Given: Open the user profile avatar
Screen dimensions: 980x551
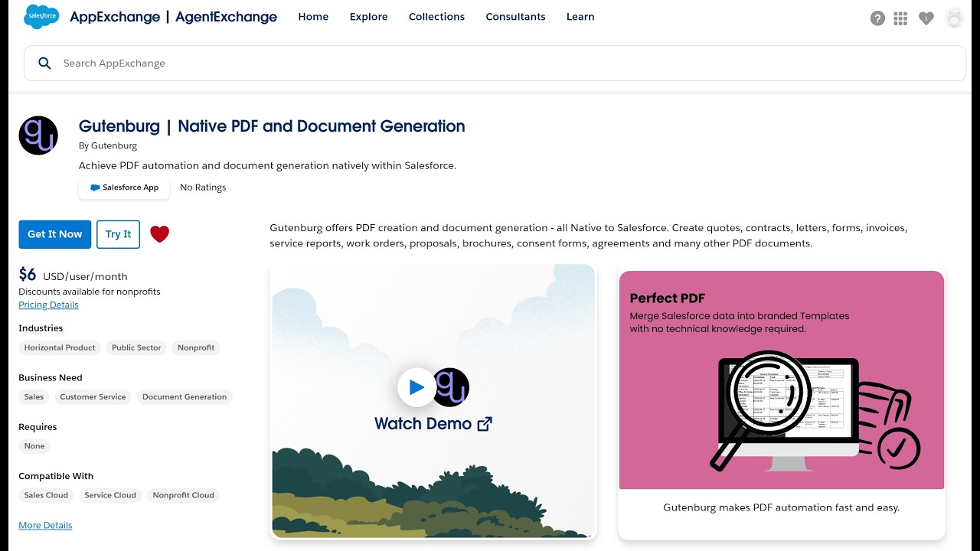Looking at the screenshot, I should 954,18.
